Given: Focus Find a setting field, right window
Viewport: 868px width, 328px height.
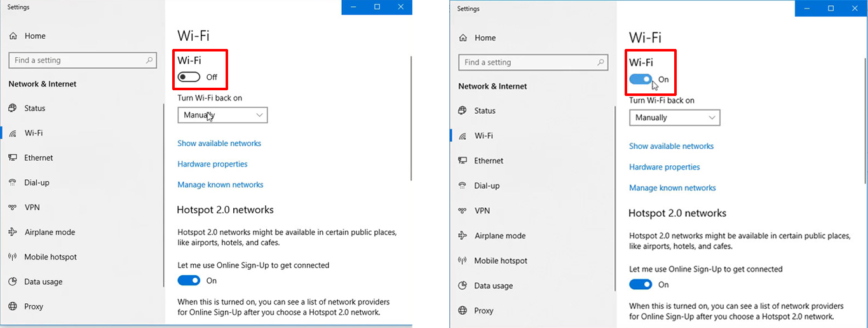Looking at the screenshot, I should pos(532,62).
